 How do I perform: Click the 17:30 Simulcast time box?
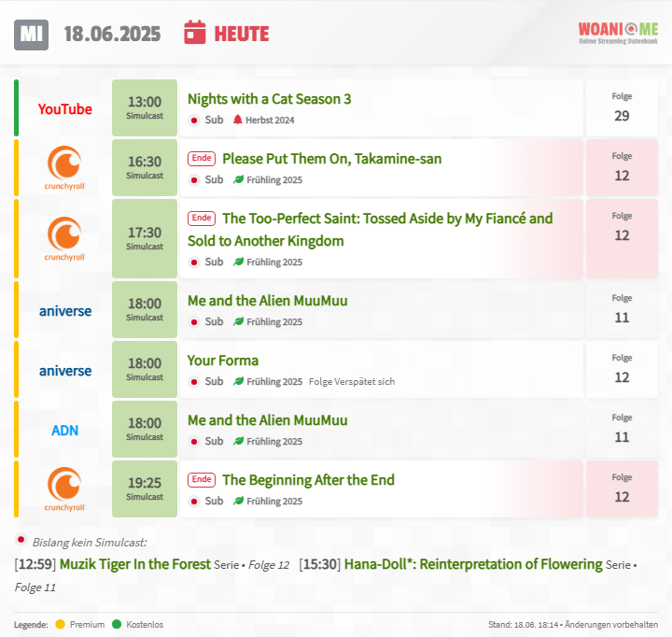(x=145, y=238)
